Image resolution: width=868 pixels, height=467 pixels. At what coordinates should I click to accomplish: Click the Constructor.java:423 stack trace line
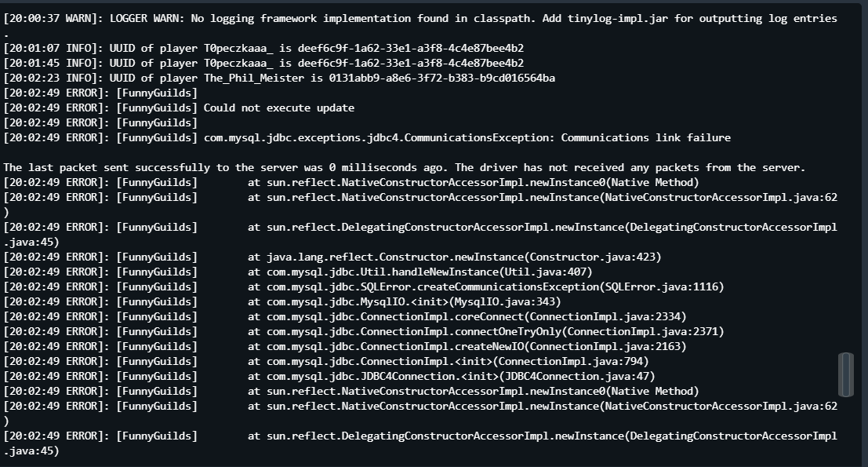(x=454, y=257)
